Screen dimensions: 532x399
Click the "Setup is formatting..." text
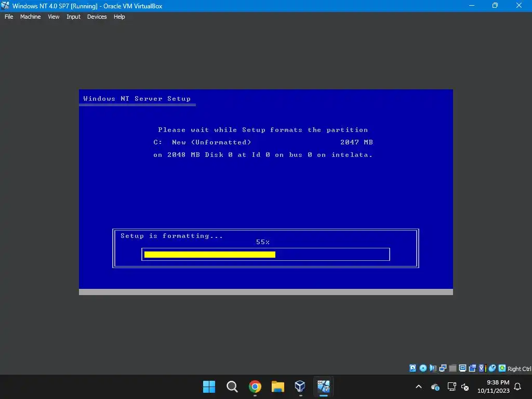pyautogui.click(x=171, y=236)
